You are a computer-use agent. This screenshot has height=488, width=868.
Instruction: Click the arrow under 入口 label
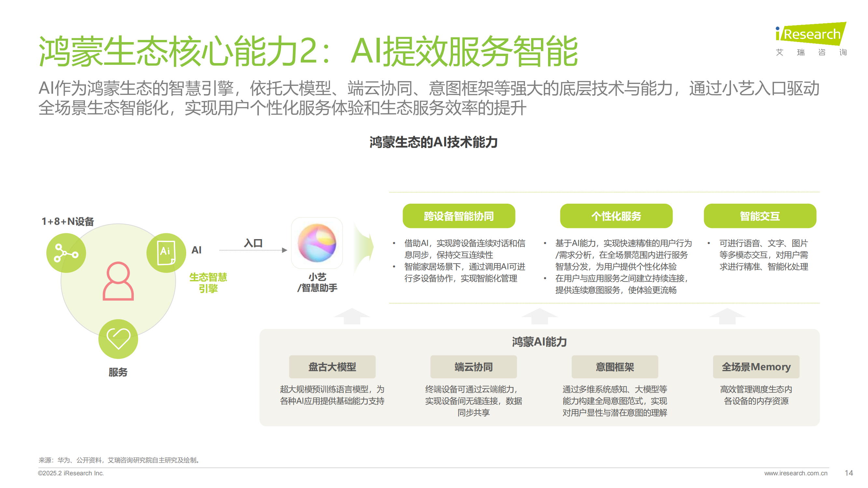click(253, 250)
